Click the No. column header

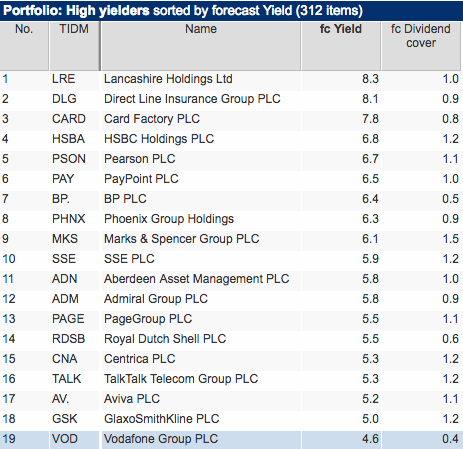pyautogui.click(x=24, y=46)
